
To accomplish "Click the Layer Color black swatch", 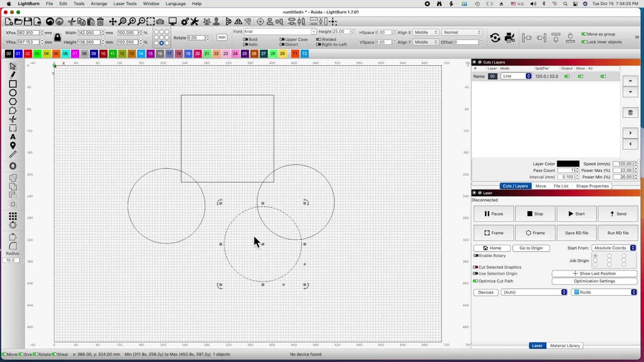I will coord(568,164).
